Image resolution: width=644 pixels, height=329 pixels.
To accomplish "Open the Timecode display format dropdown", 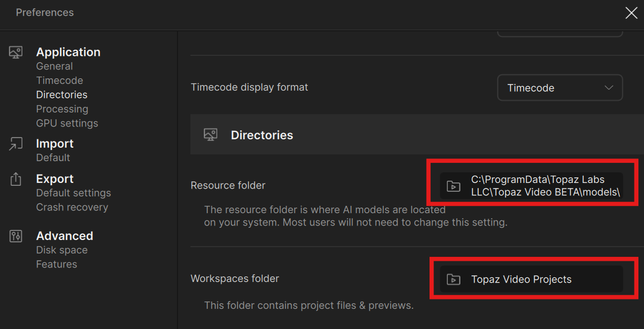I will click(559, 88).
